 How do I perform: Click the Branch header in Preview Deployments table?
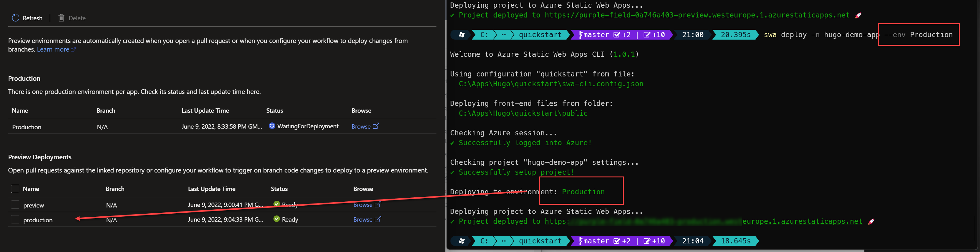pyautogui.click(x=115, y=189)
